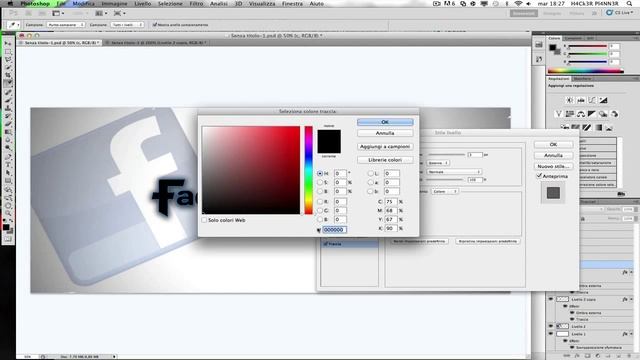
Task: Click the Wi-Fi status icon
Action: click(518, 4)
